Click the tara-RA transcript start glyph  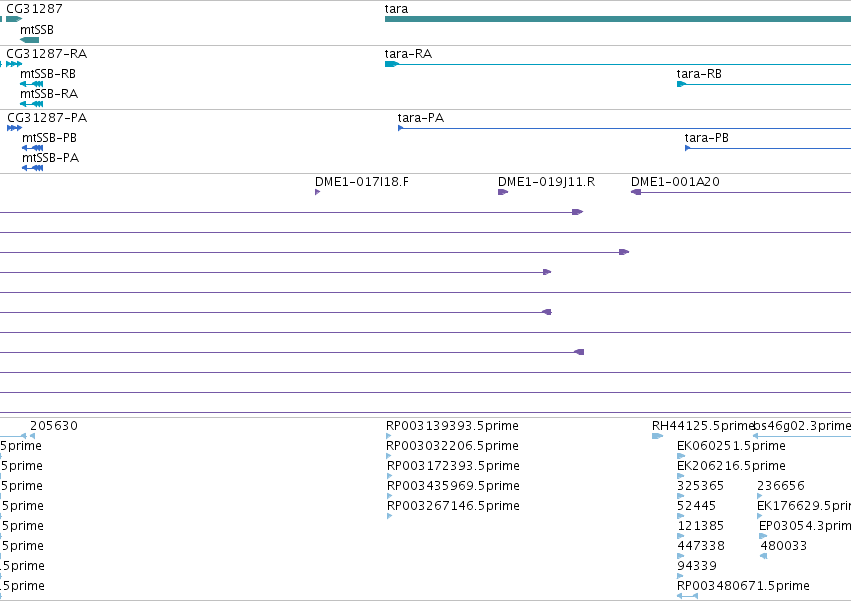pyautogui.click(x=392, y=64)
